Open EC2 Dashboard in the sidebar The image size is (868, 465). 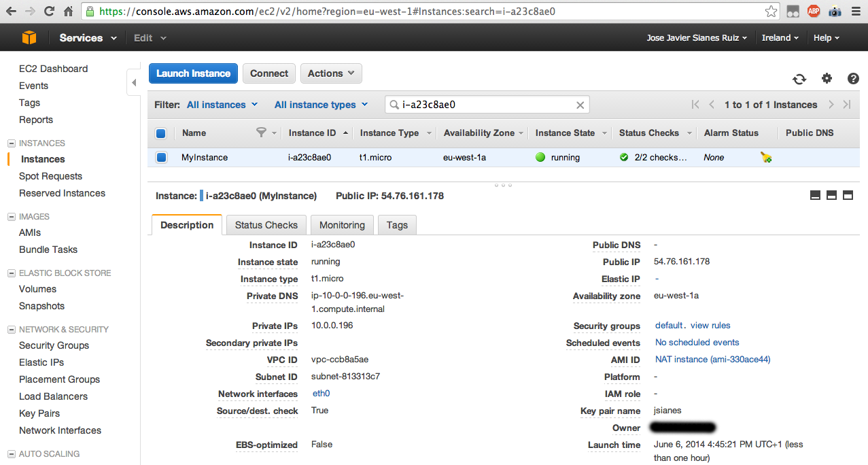point(53,69)
